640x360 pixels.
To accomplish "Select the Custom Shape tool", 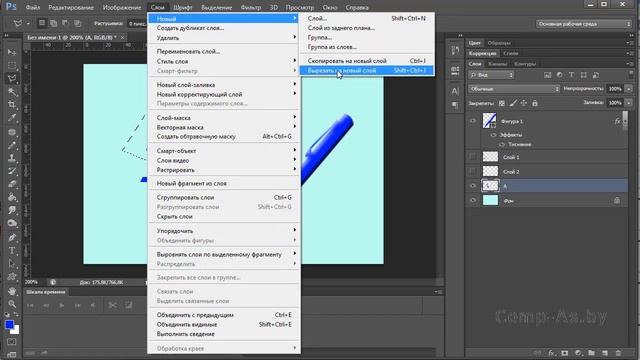I will (12, 277).
